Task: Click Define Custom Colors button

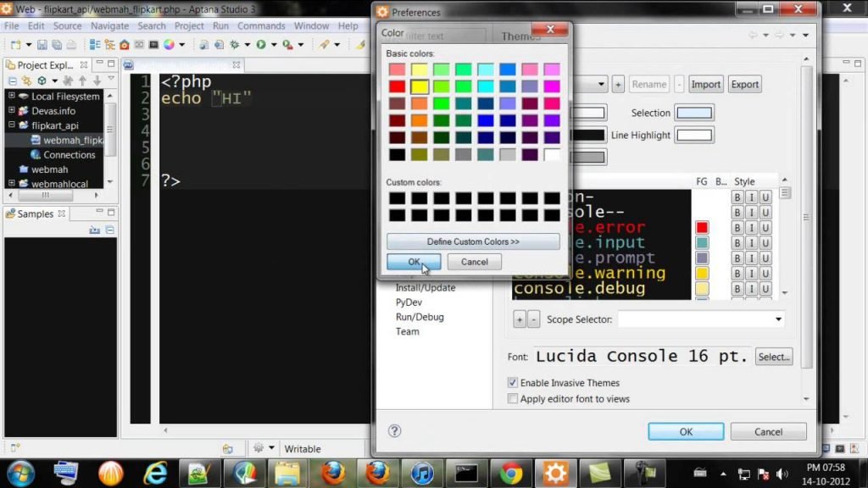Action: (473, 241)
